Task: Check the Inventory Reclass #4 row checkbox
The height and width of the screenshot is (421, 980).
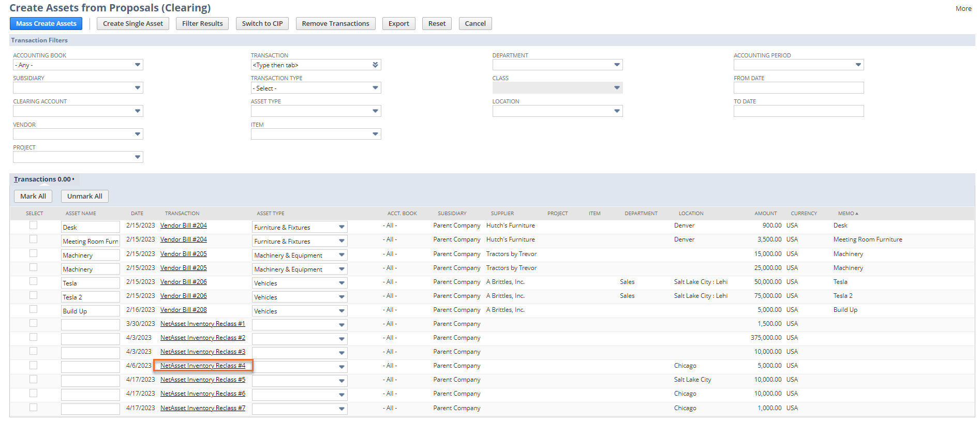Action: (x=34, y=366)
